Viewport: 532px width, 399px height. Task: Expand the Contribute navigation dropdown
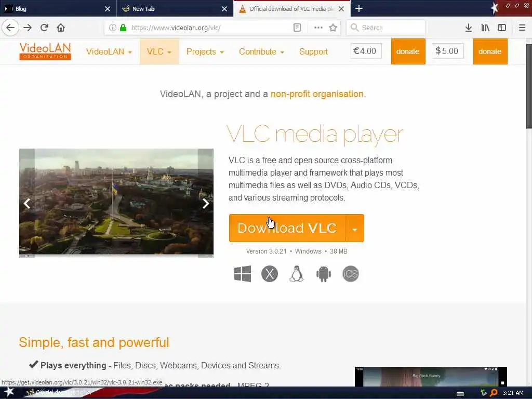click(x=261, y=51)
